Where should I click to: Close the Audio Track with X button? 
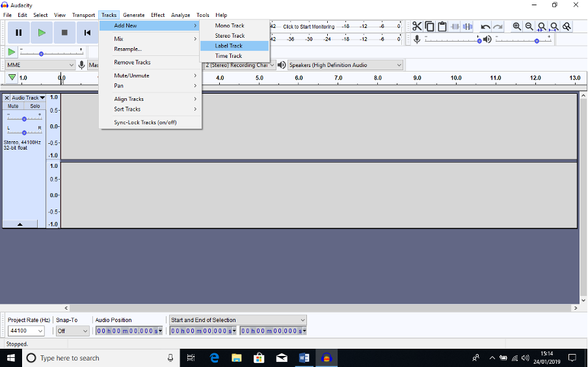7,98
